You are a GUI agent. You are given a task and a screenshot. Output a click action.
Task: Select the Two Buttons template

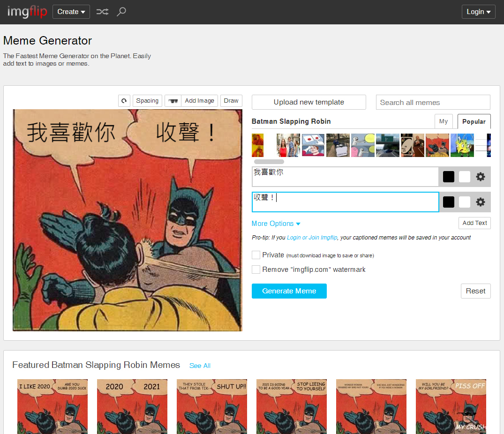point(313,145)
